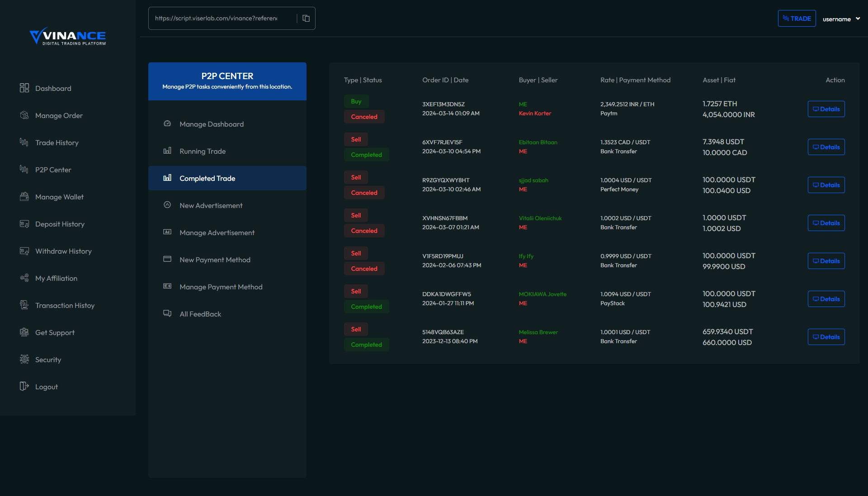Open the Running Trade menu item
The height and width of the screenshot is (496, 868).
click(203, 151)
